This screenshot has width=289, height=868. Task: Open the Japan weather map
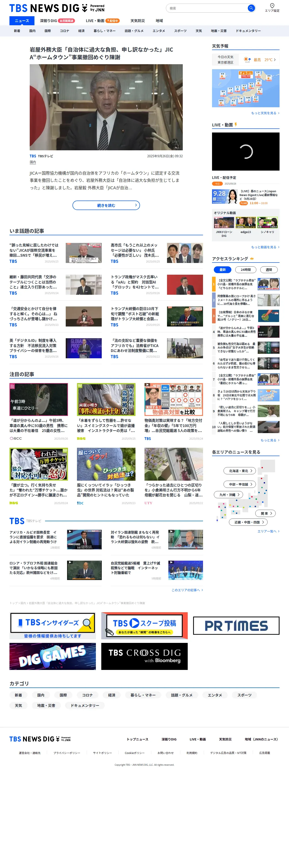click(246, 88)
